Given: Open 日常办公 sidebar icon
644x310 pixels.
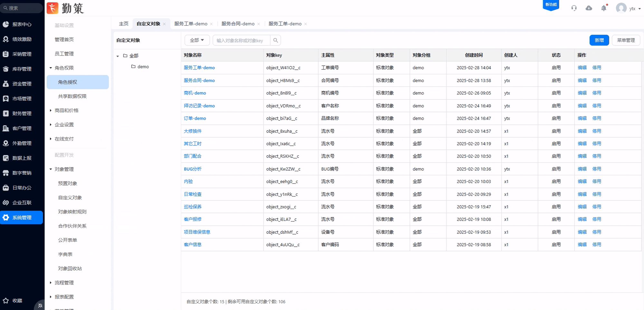Looking at the screenshot, I should (x=6, y=187).
